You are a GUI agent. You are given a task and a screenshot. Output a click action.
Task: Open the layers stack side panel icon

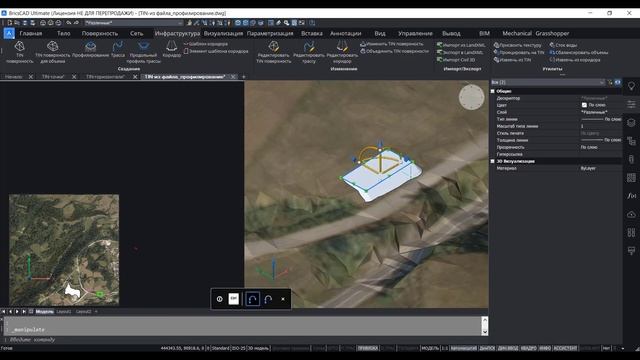tap(631, 122)
